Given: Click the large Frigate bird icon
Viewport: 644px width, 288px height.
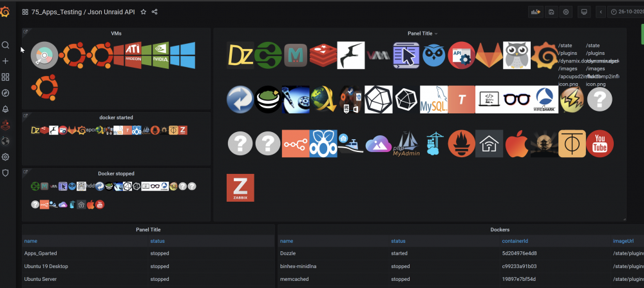Looking at the screenshot, I should click(x=351, y=55).
